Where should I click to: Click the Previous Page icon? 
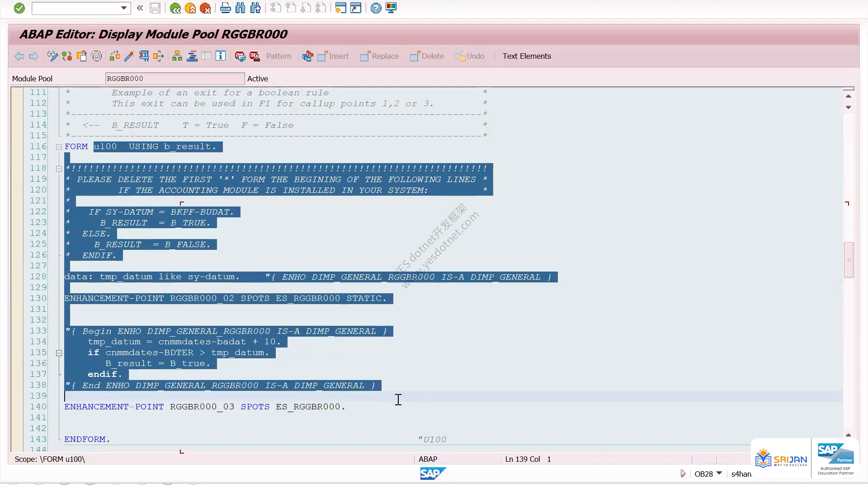click(x=291, y=8)
